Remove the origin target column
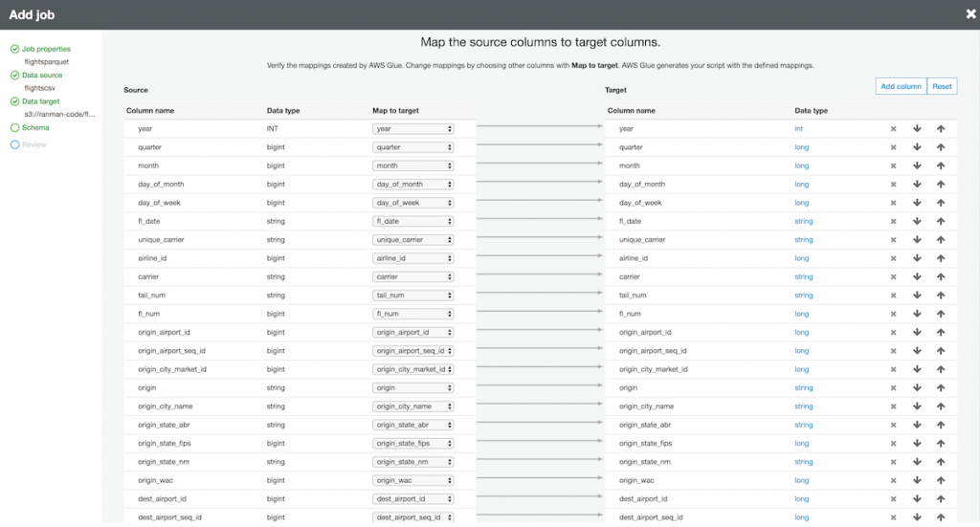 click(x=893, y=387)
